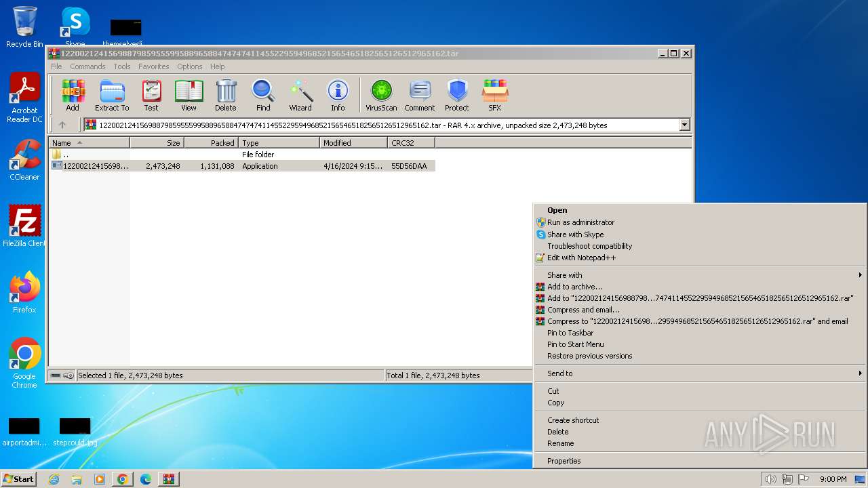Click the Extract To toolbar icon
This screenshot has width=868, height=488.
(x=112, y=95)
